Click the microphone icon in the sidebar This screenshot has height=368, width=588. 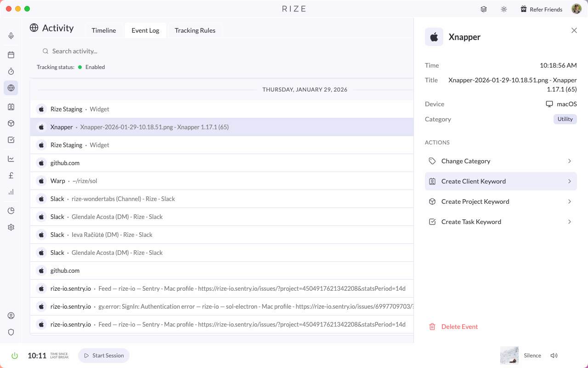coord(11,36)
